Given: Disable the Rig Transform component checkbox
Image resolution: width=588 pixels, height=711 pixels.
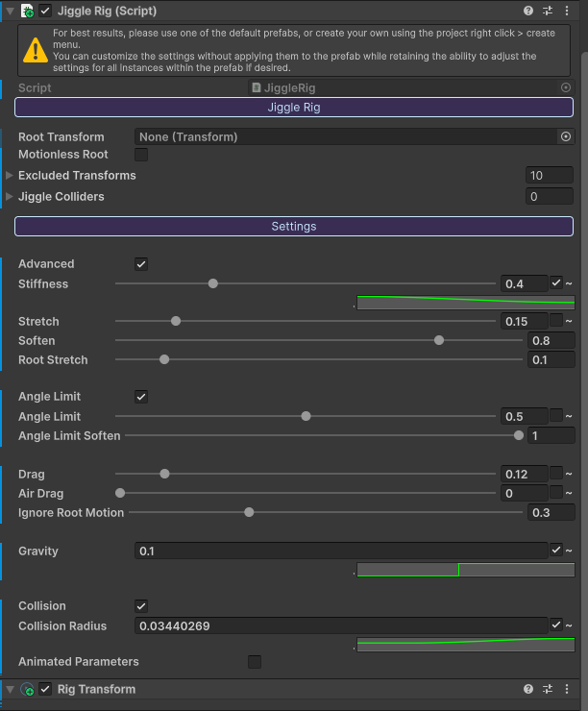Looking at the screenshot, I should [x=45, y=689].
